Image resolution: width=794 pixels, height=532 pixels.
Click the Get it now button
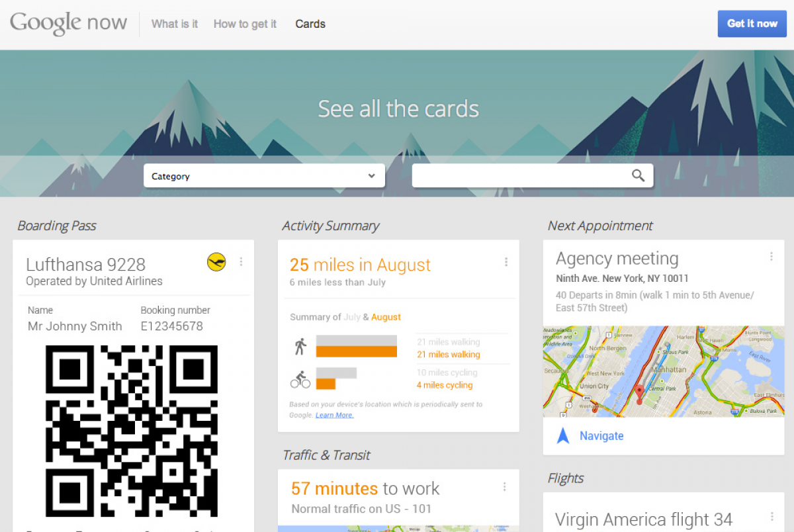pos(752,24)
